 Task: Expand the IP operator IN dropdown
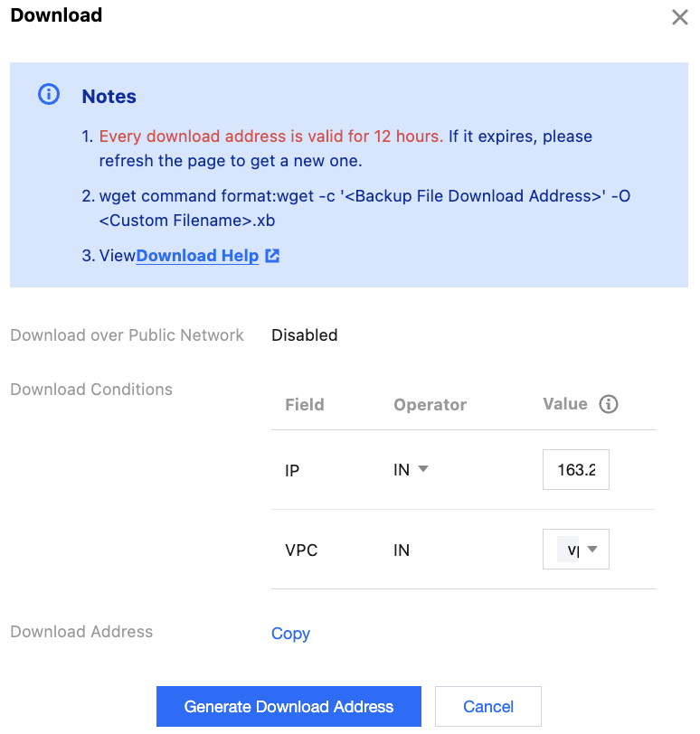point(410,470)
